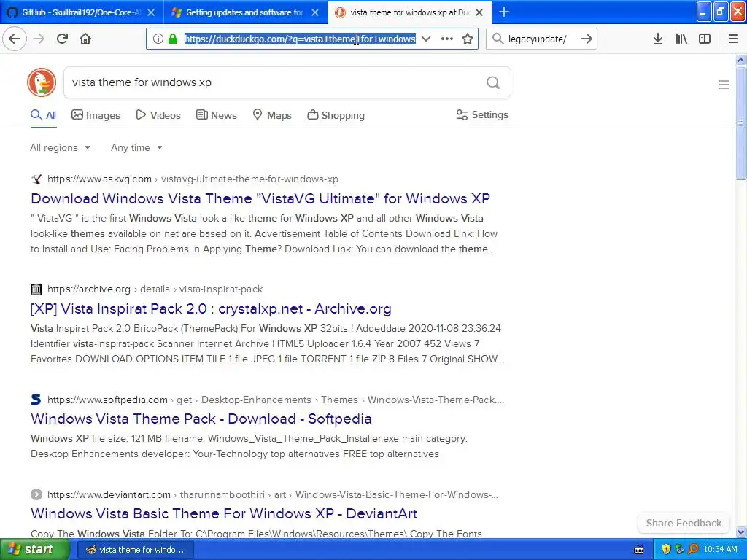The height and width of the screenshot is (560, 747).
Task: Click the softpedia.com result URL
Action: (x=275, y=400)
